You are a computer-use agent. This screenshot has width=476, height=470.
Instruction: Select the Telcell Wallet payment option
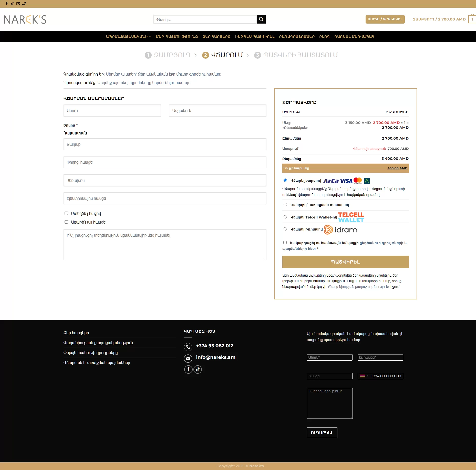285,217
